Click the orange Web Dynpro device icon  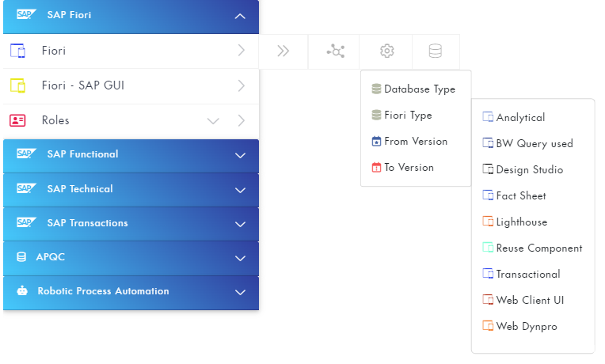488,326
